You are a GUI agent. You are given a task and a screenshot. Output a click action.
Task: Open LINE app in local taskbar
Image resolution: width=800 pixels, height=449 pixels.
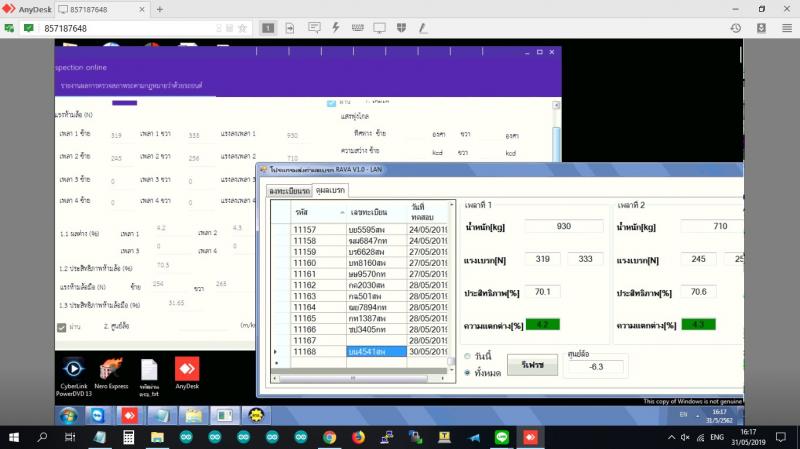coord(502,437)
